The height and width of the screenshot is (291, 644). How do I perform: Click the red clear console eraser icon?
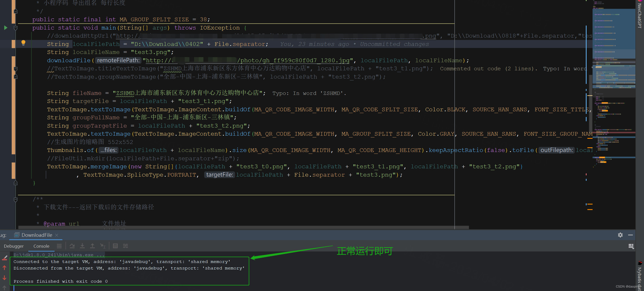tap(5, 258)
